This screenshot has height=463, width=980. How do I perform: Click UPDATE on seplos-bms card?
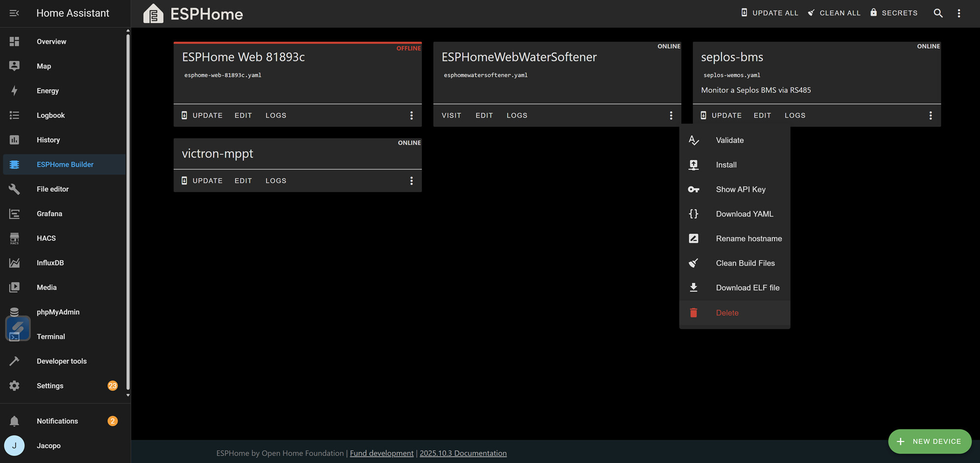tap(721, 115)
